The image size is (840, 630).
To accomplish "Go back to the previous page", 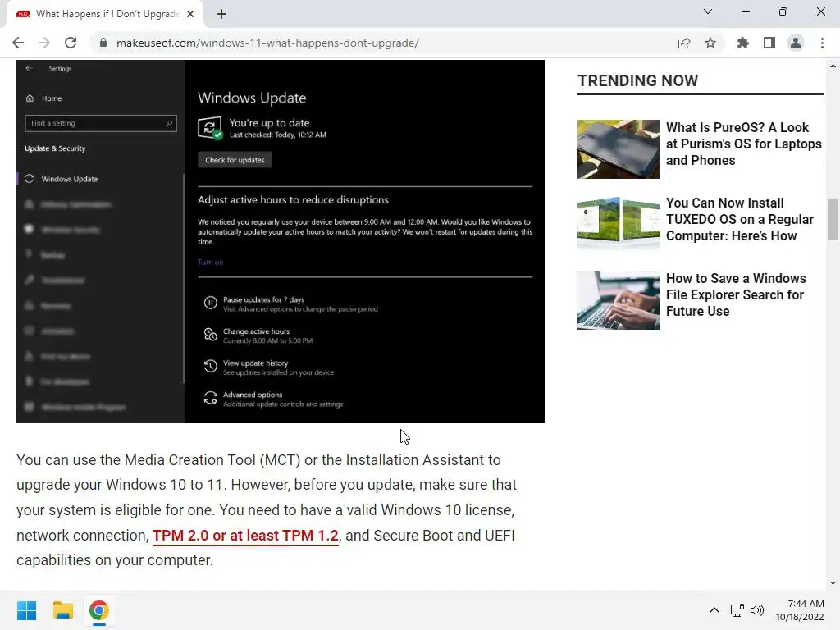I will tap(18, 43).
